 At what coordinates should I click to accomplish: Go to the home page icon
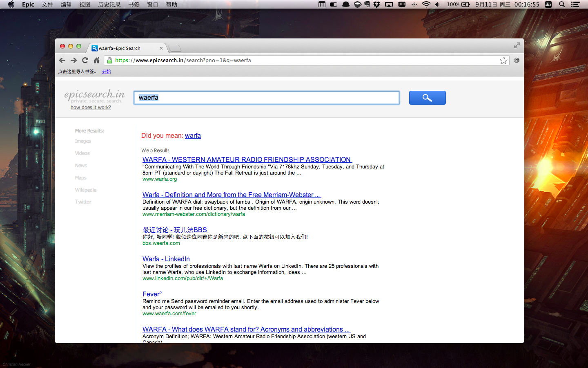(96, 60)
